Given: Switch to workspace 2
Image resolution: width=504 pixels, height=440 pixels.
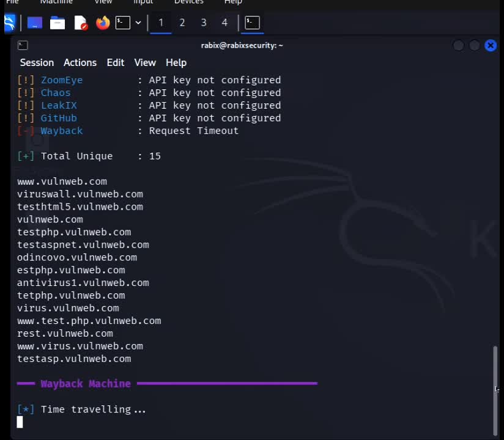Looking at the screenshot, I should 182,23.
